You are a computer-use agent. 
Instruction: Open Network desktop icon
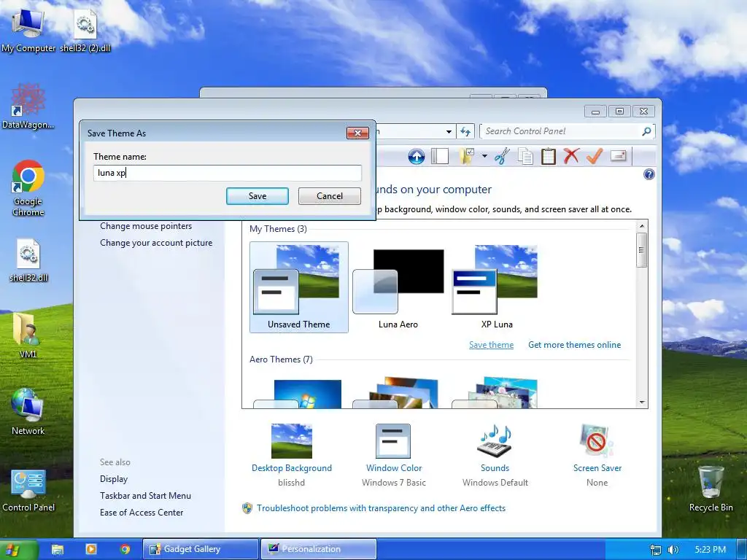28,411
